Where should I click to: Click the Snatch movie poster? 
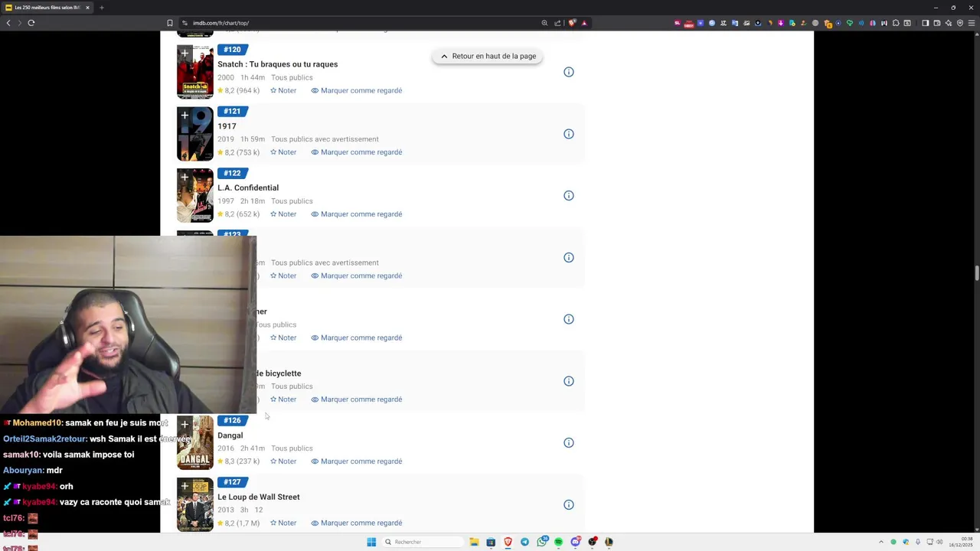tap(195, 72)
